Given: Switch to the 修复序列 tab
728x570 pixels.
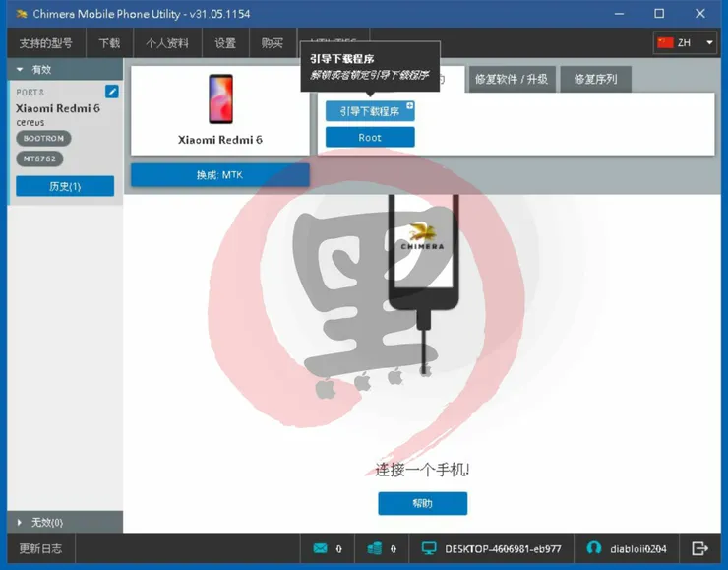Looking at the screenshot, I should [595, 79].
